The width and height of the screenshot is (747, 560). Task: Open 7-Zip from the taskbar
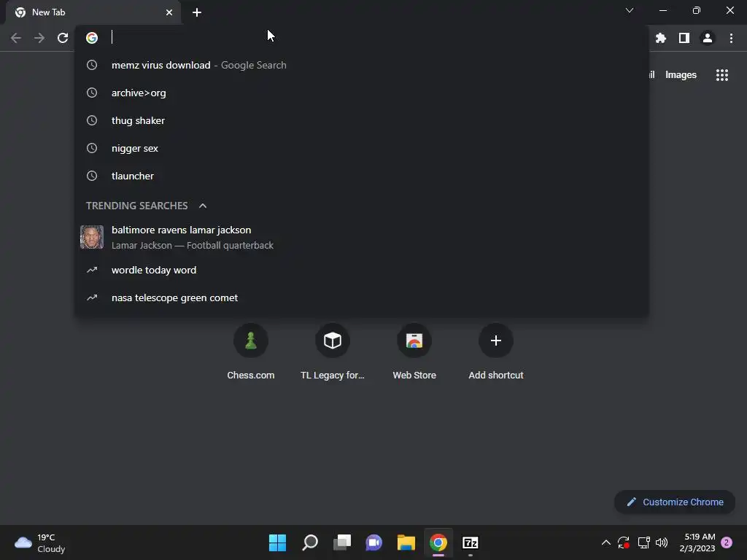click(471, 542)
